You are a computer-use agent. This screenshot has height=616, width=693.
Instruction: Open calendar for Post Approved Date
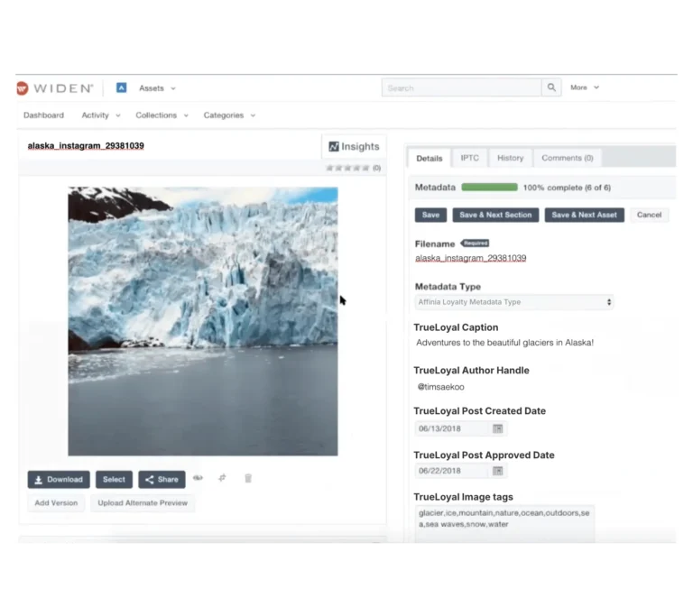pyautogui.click(x=497, y=471)
